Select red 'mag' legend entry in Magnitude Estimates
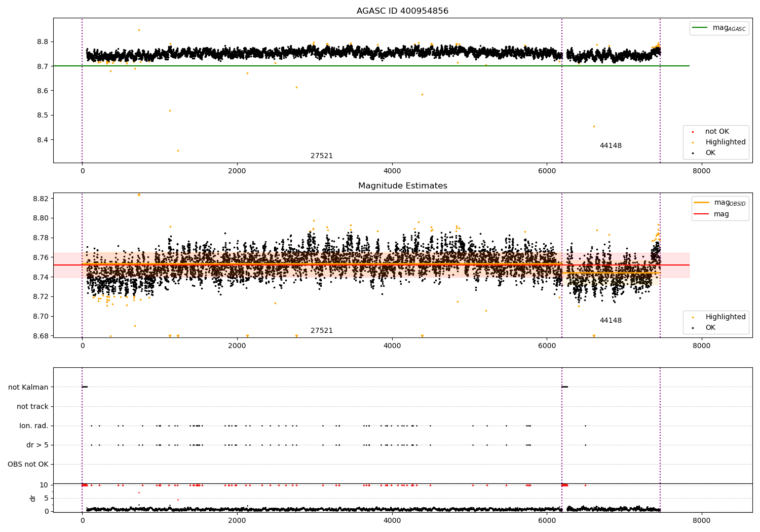This screenshot has height=532, width=760. (712, 214)
